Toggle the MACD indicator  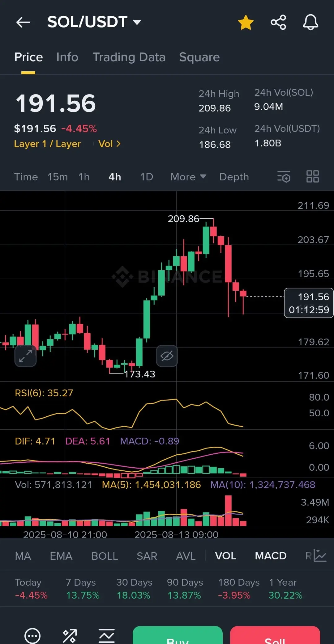271,556
